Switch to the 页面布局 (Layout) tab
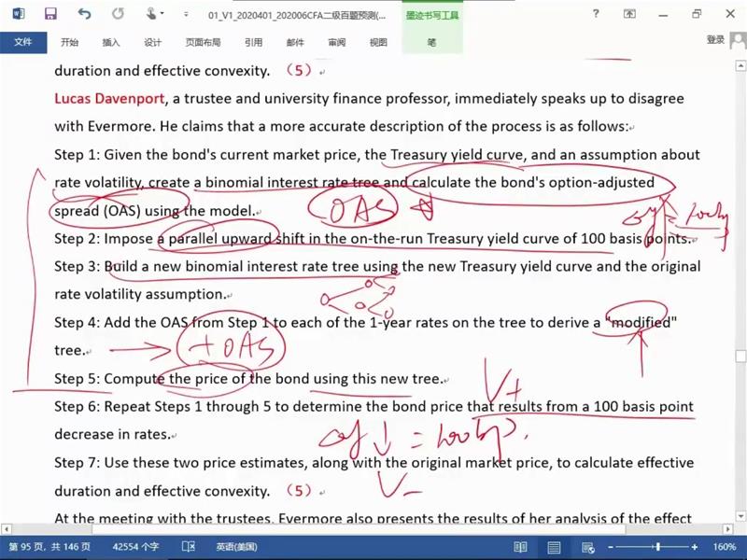747x560 pixels. pos(203,42)
